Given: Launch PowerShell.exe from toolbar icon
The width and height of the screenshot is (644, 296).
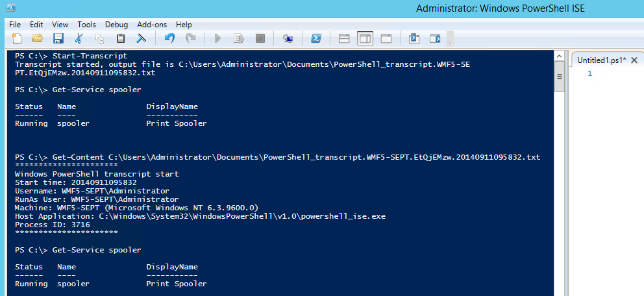Looking at the screenshot, I should click(x=316, y=39).
